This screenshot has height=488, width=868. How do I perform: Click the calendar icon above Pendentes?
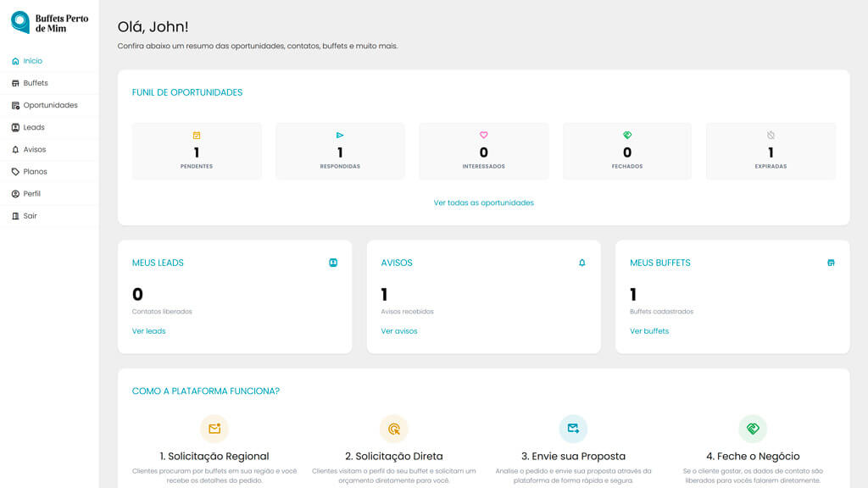197,135
